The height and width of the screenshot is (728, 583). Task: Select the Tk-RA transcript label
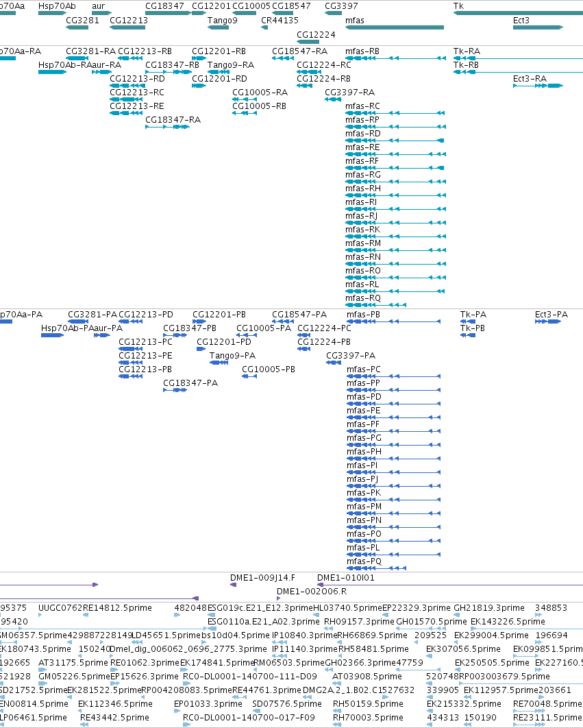click(x=467, y=51)
